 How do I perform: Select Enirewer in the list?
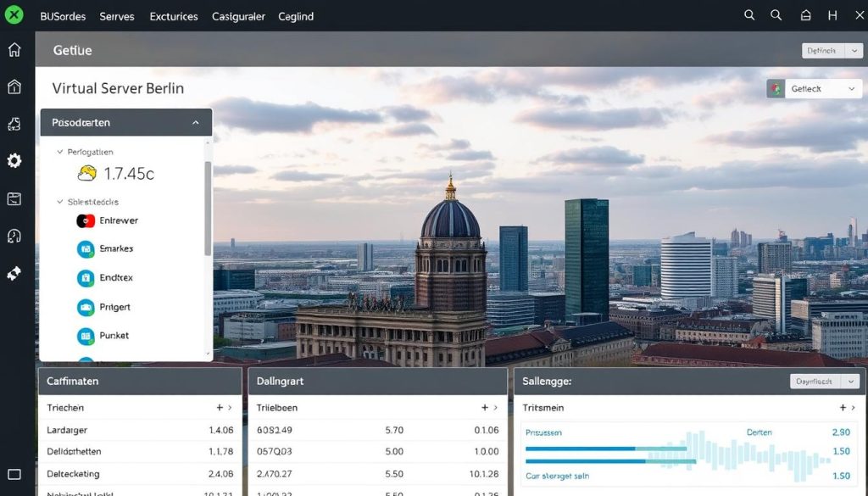point(119,220)
